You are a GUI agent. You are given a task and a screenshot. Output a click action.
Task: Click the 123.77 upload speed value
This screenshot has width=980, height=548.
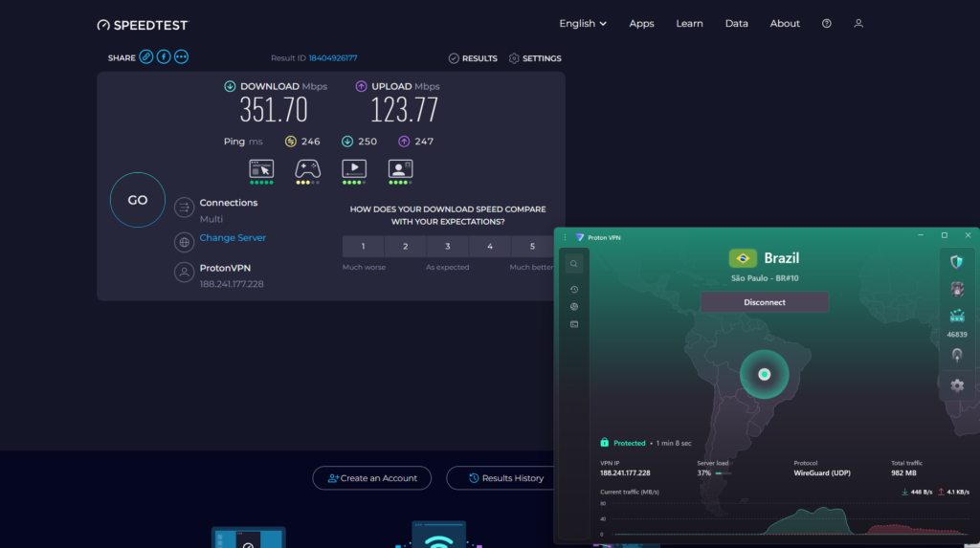[405, 110]
